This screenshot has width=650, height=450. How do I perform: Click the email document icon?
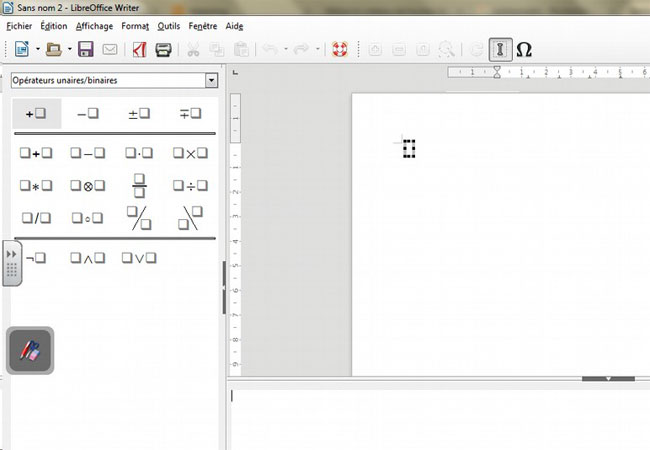[110, 49]
